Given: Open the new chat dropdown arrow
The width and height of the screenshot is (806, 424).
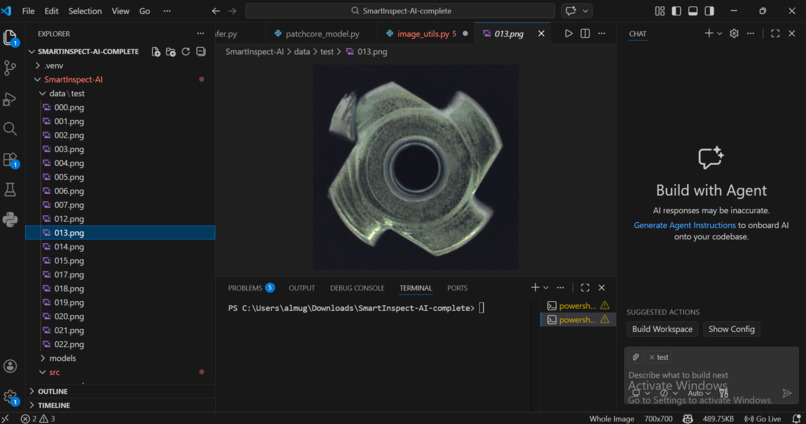Looking at the screenshot, I should 720,33.
